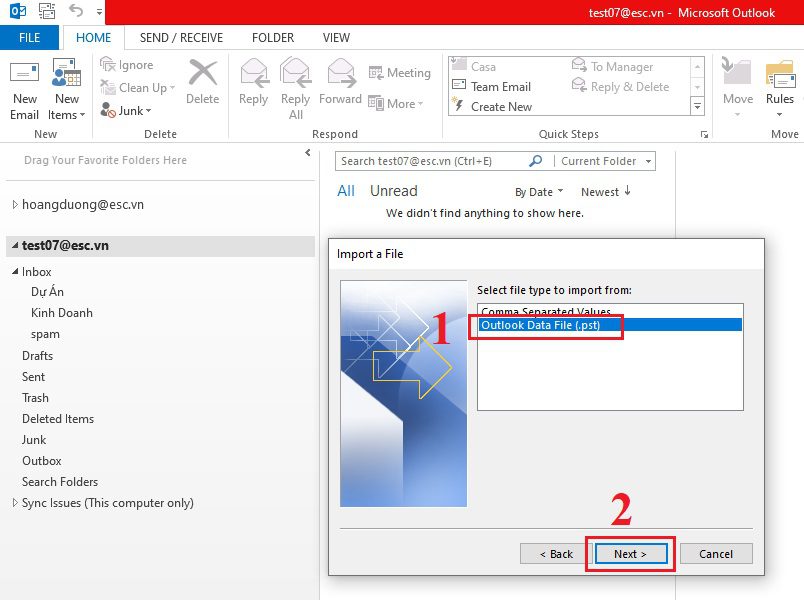Open the Kinh Doanh folder
The image size is (804, 600).
(62, 313)
